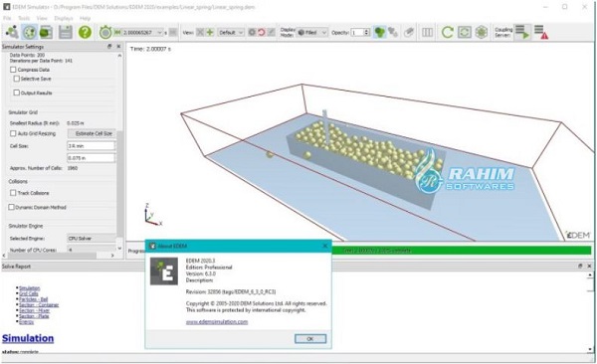Close the Simulator Settings panel
Viewport: 597px width, 364px height.
[118, 47]
